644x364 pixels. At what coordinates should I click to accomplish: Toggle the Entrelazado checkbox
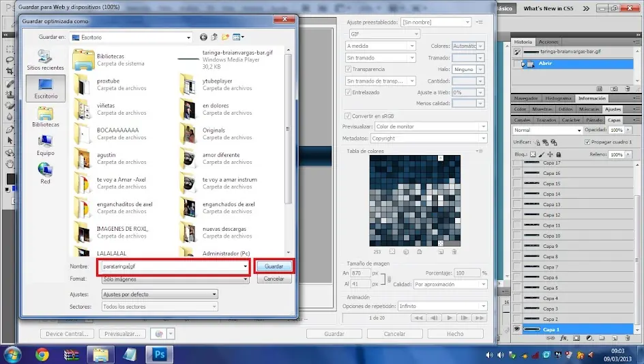[349, 93]
